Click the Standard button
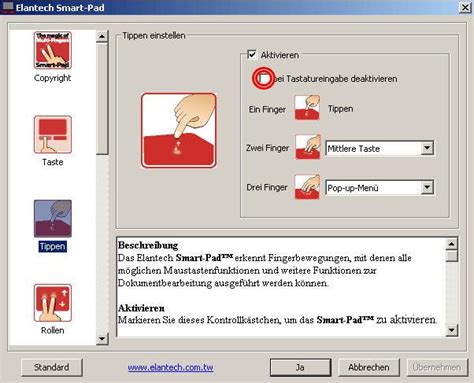This screenshot has height=383, width=474. pyautogui.click(x=52, y=367)
